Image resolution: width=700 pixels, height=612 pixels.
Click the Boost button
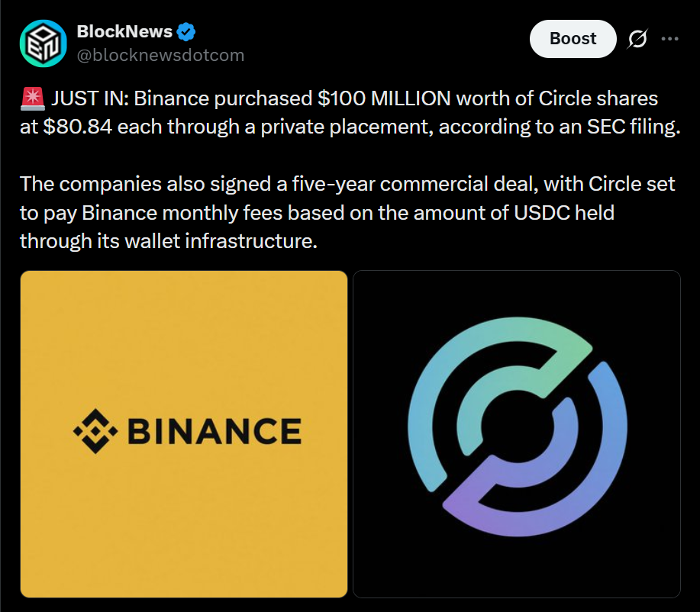pos(573,39)
